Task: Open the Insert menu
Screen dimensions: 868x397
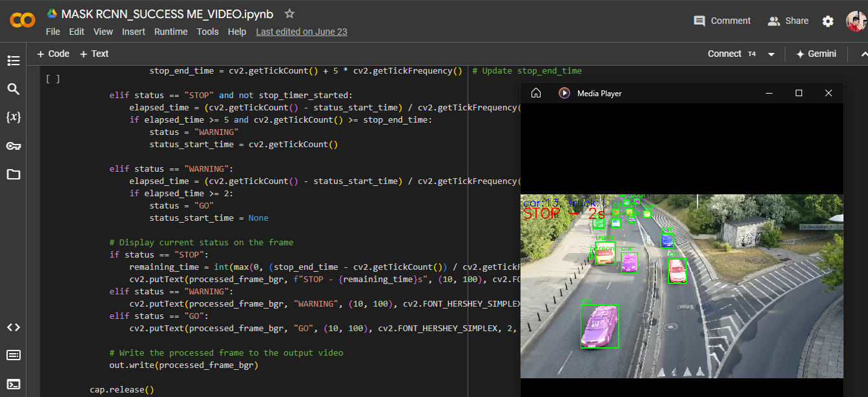Action: (x=134, y=32)
